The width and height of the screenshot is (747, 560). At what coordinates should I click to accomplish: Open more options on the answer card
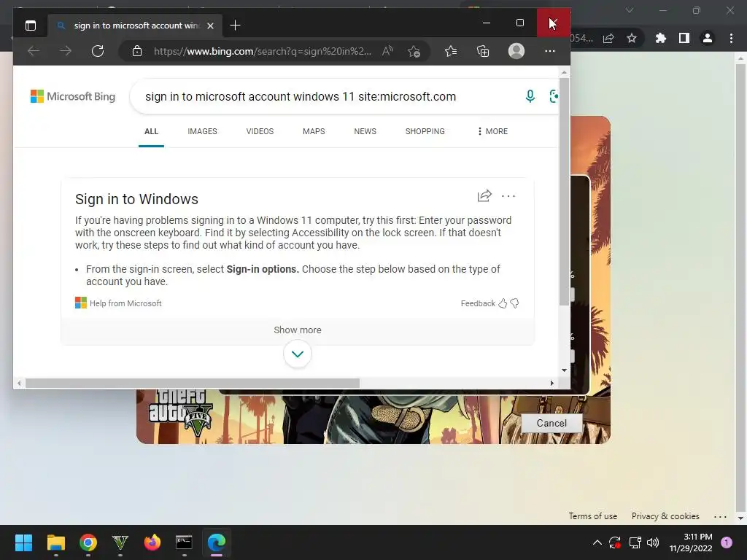click(x=508, y=195)
